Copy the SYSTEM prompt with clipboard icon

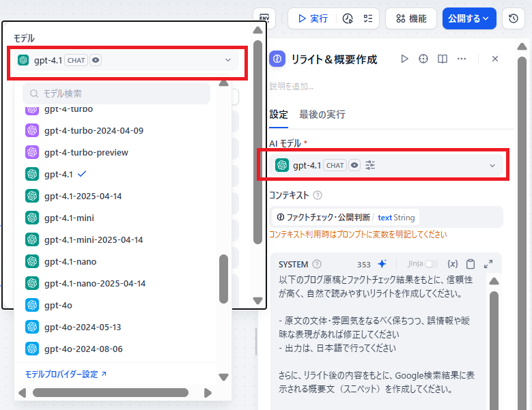pyautogui.click(x=471, y=264)
